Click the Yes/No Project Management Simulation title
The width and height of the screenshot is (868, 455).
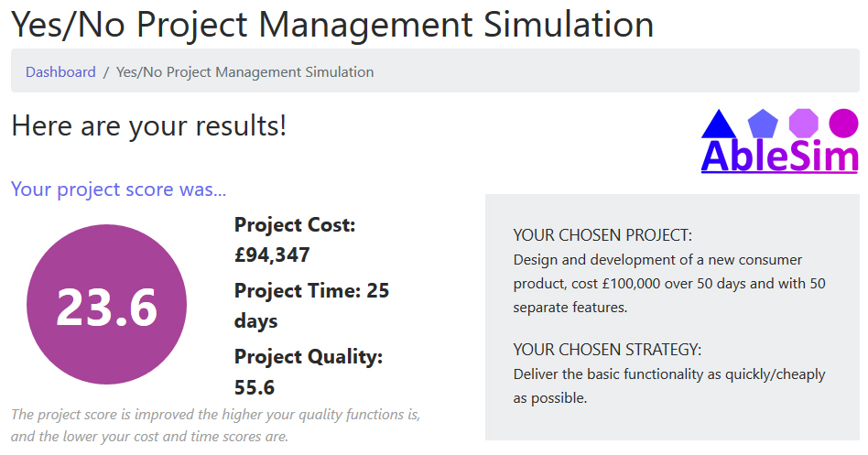point(332,25)
